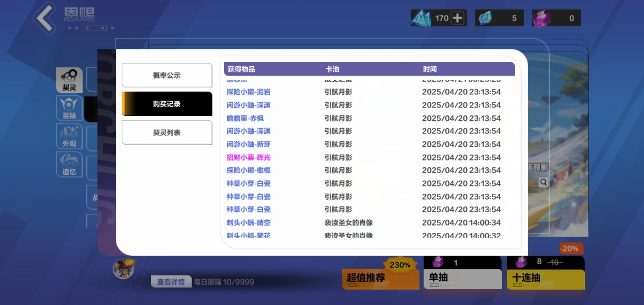Click the 查看详情 button
This screenshot has width=644, height=305.
(x=171, y=282)
